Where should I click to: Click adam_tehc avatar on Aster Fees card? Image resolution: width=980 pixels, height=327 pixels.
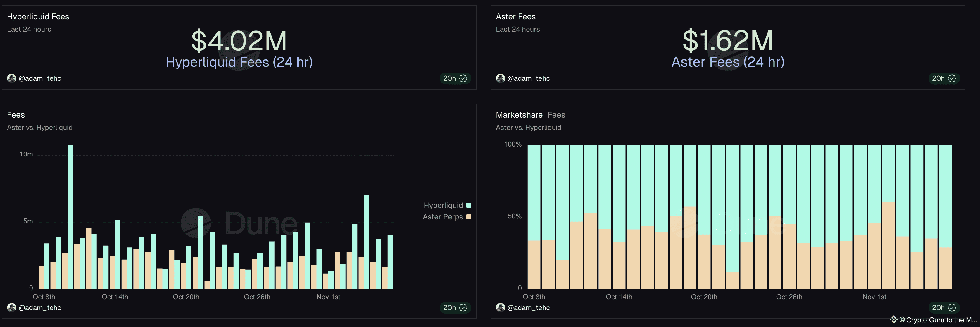pyautogui.click(x=500, y=78)
